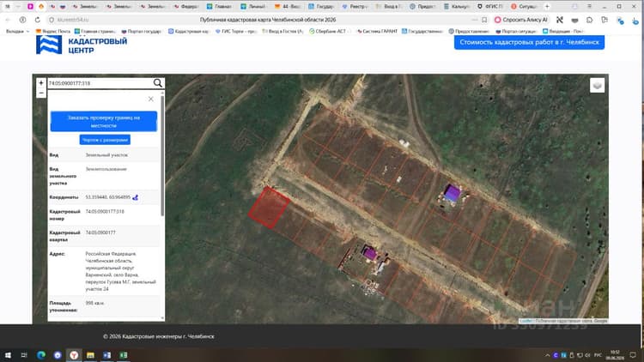This screenshot has height=362, width=644.
Task: Click the downloads icon in the browser toolbar
Action: coord(635,21)
